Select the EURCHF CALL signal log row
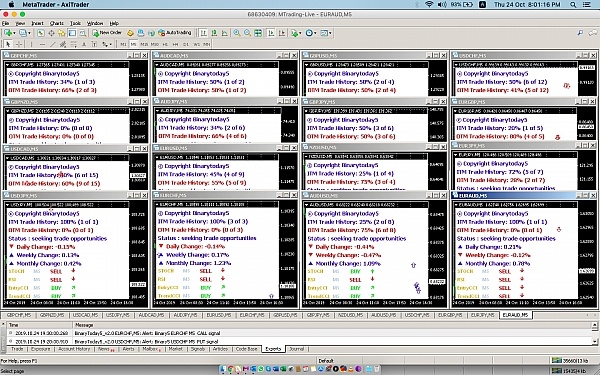The image size is (600, 375). [298, 333]
